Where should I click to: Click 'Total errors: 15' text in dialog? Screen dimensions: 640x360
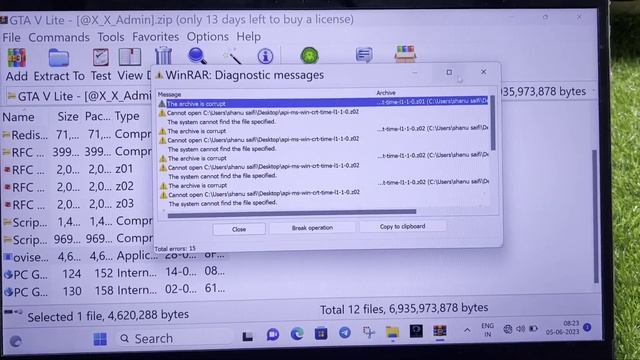[175, 249]
